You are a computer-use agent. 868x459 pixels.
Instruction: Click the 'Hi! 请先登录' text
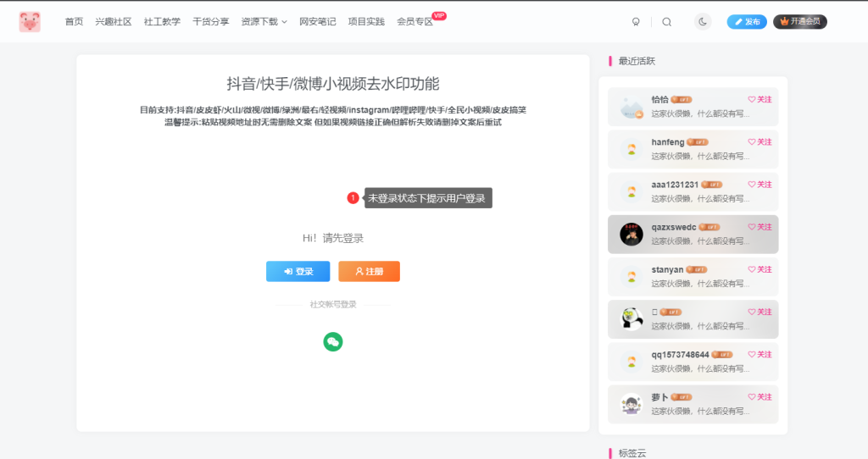click(332, 238)
